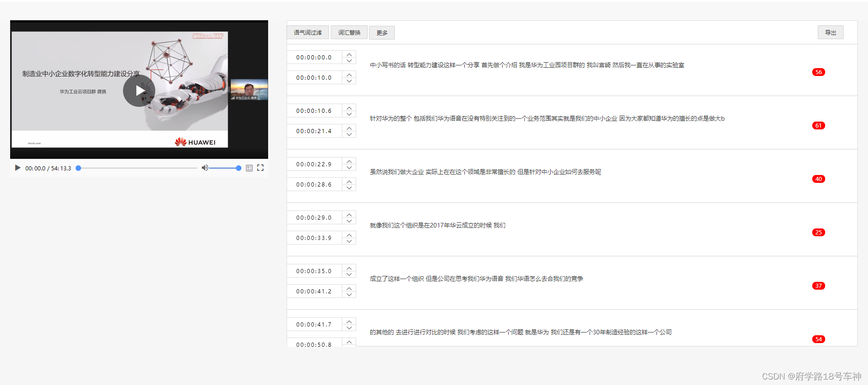Image resolution: width=868 pixels, height=385 pixels.
Task: Decrease the 00:00:10.0 time with down arrow
Action: 349,81
